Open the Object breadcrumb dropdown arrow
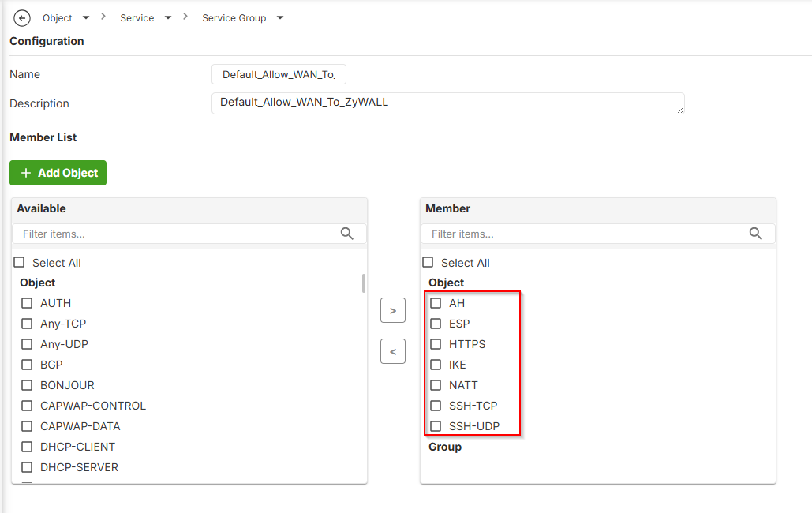Viewport: 812px width, 513px height. [x=86, y=18]
